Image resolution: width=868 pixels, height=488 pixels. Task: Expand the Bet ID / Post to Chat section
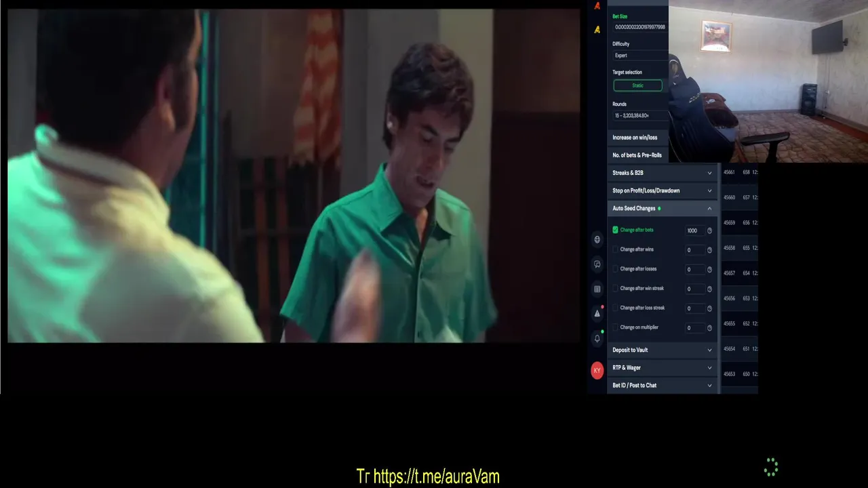coord(663,385)
